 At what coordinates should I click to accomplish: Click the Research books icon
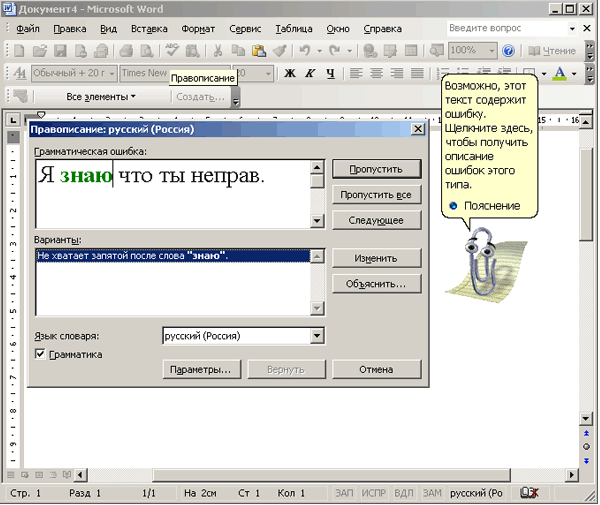pyautogui.click(x=192, y=50)
